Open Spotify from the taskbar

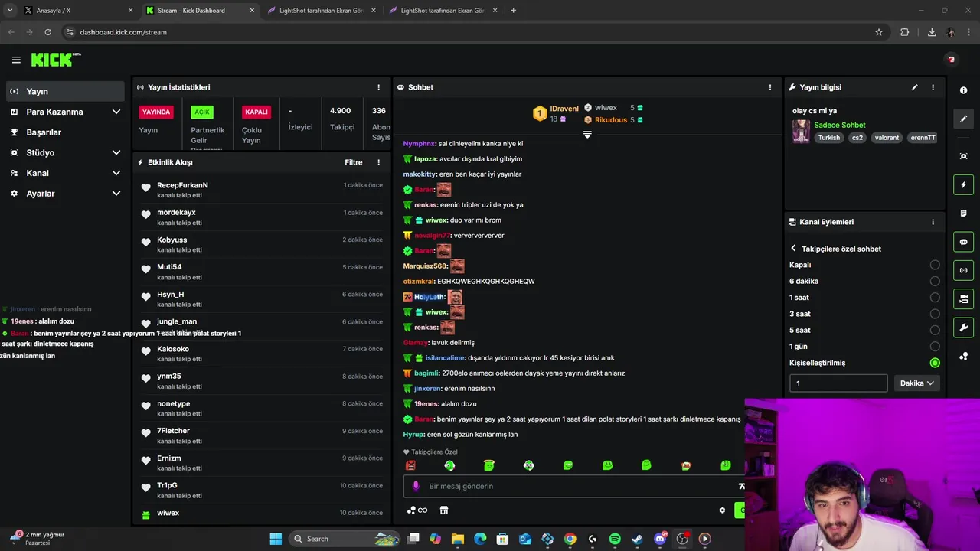click(x=615, y=539)
